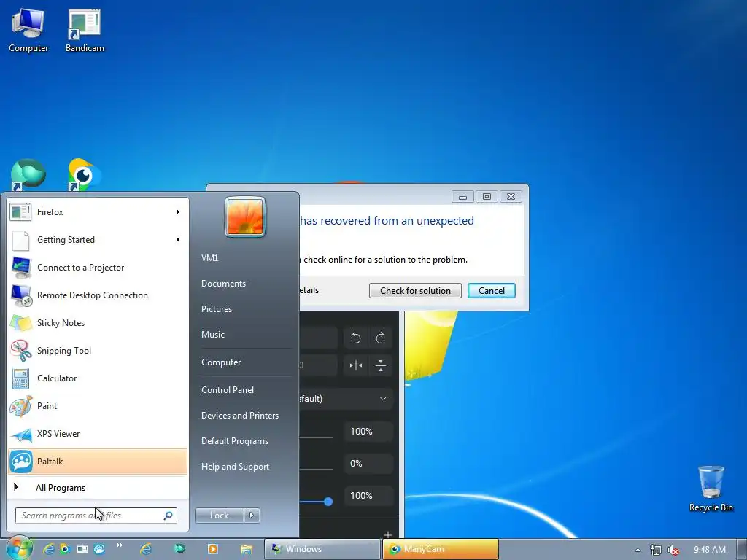Image resolution: width=747 pixels, height=560 pixels.
Task: Click Show desktop strip at taskbar end
Action: pyautogui.click(x=742, y=550)
